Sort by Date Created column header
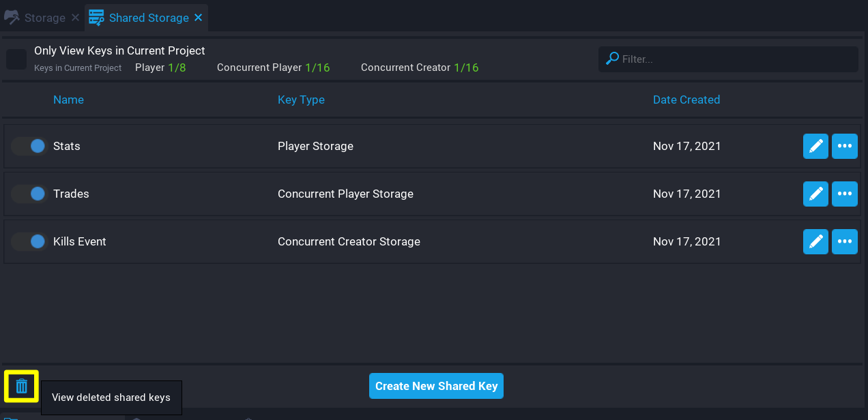The image size is (868, 420). pyautogui.click(x=686, y=100)
